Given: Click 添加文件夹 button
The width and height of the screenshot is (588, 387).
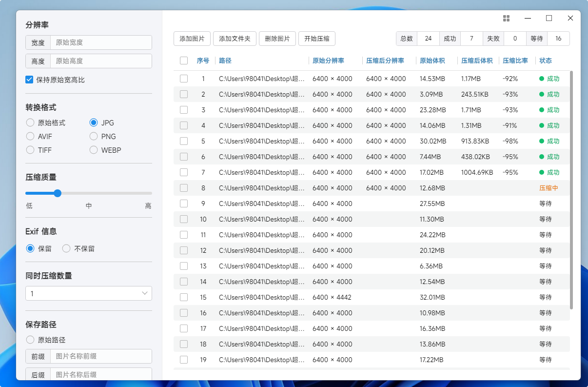Looking at the screenshot, I should tap(235, 39).
